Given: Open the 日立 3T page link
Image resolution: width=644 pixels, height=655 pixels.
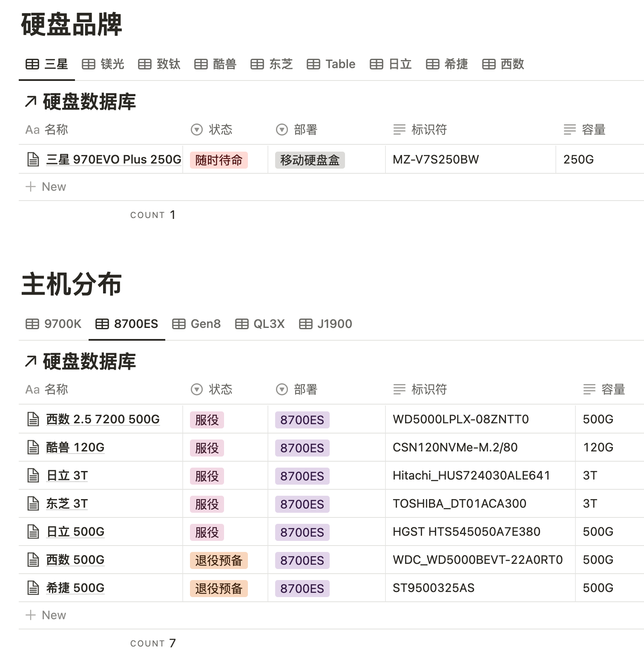Looking at the screenshot, I should pos(67,476).
